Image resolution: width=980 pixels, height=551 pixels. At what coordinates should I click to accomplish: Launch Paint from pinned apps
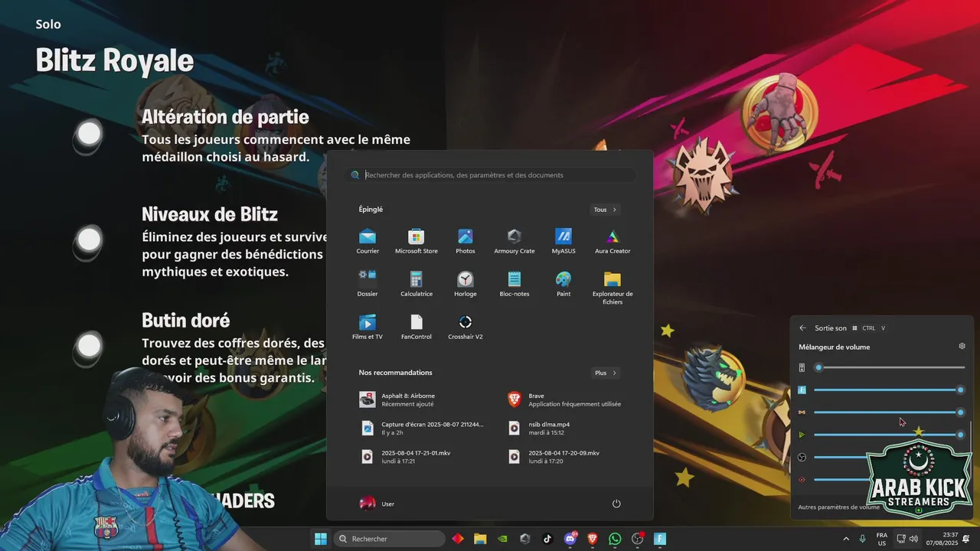click(563, 285)
